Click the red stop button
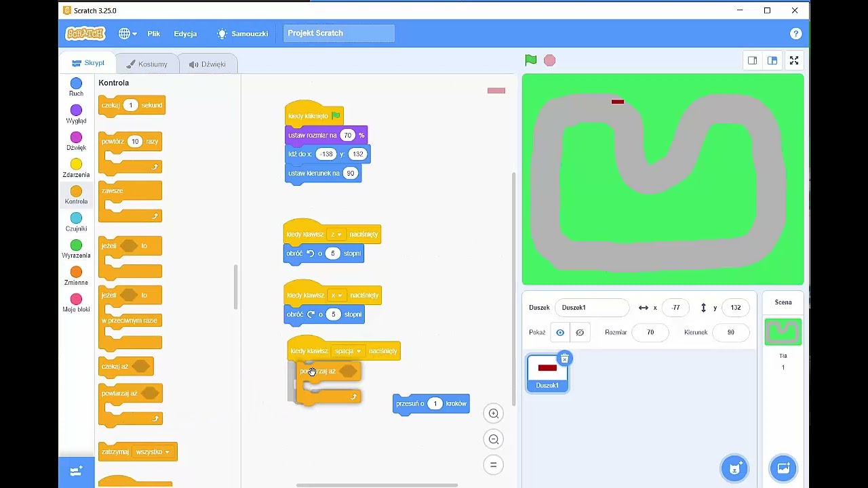868x488 pixels. pos(550,60)
